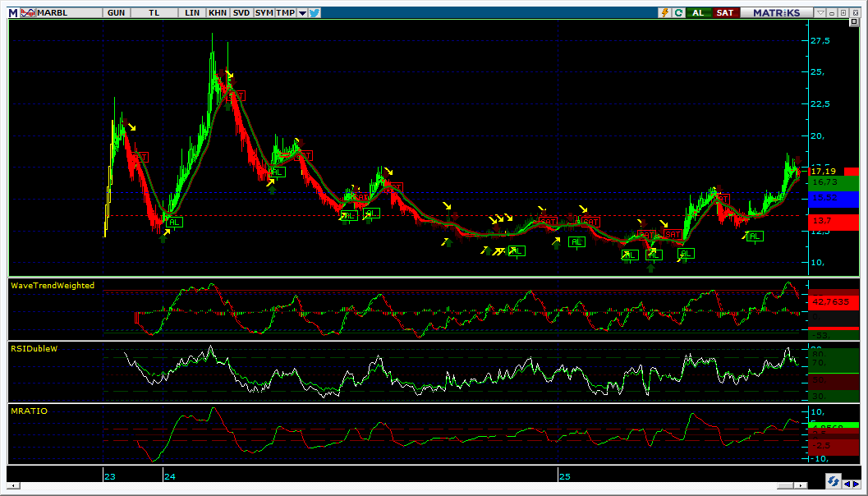Toggle the SYM option
Image resolution: width=868 pixels, height=496 pixels.
[264, 13]
